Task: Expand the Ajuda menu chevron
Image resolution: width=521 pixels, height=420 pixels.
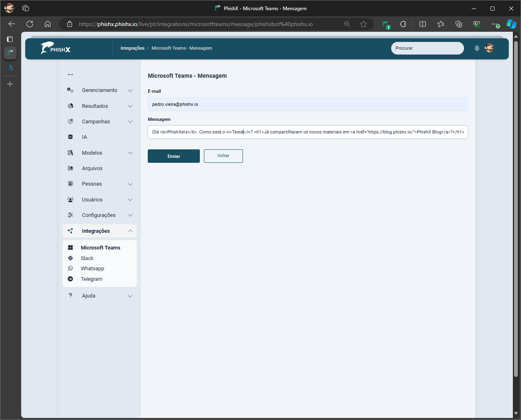Action: (x=130, y=296)
